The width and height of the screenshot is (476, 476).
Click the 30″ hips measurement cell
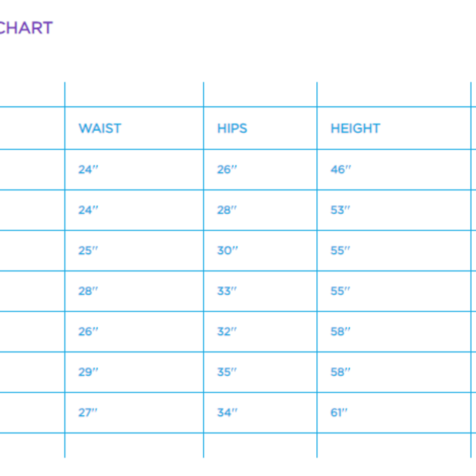[227, 250]
